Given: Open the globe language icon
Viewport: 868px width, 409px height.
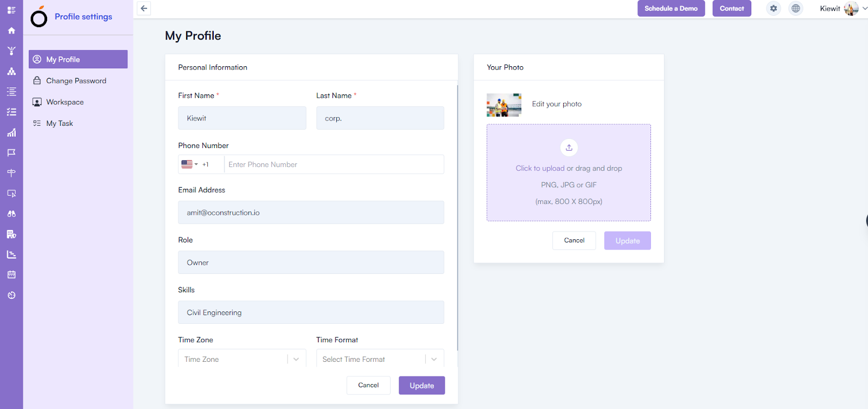Looking at the screenshot, I should [x=796, y=8].
